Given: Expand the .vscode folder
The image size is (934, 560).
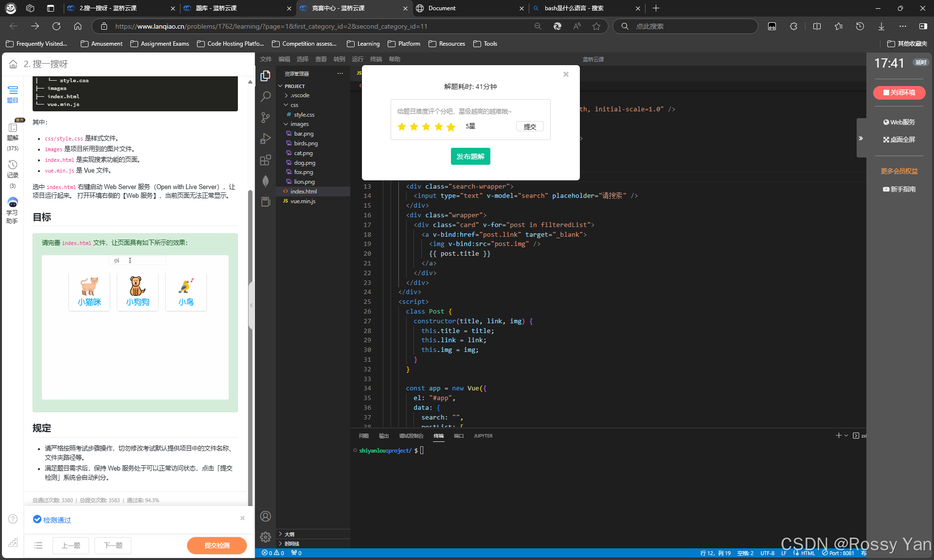Looking at the screenshot, I should pyautogui.click(x=300, y=95).
